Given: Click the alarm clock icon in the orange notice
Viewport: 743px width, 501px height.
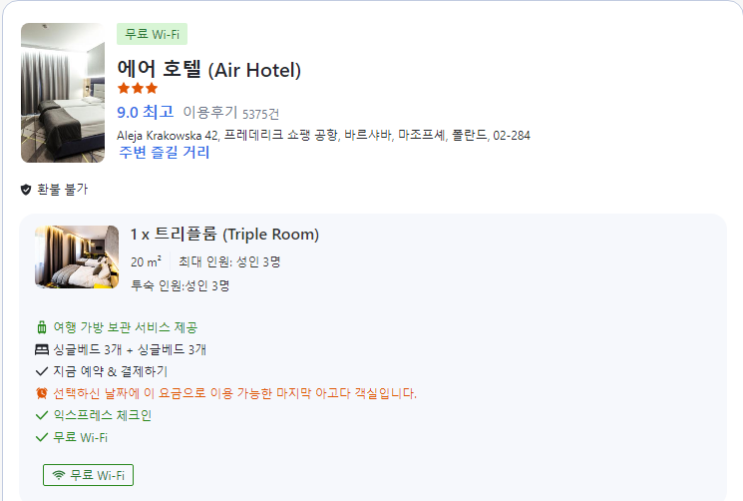Looking at the screenshot, I should pyautogui.click(x=41, y=393).
